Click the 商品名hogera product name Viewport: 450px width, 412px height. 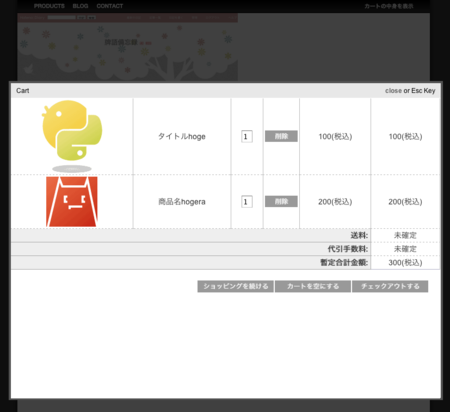(x=182, y=202)
